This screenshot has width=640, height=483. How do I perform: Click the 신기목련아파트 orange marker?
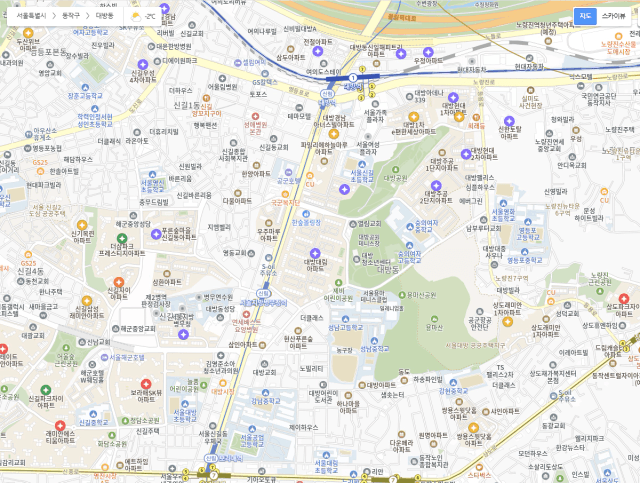pos(82,225)
